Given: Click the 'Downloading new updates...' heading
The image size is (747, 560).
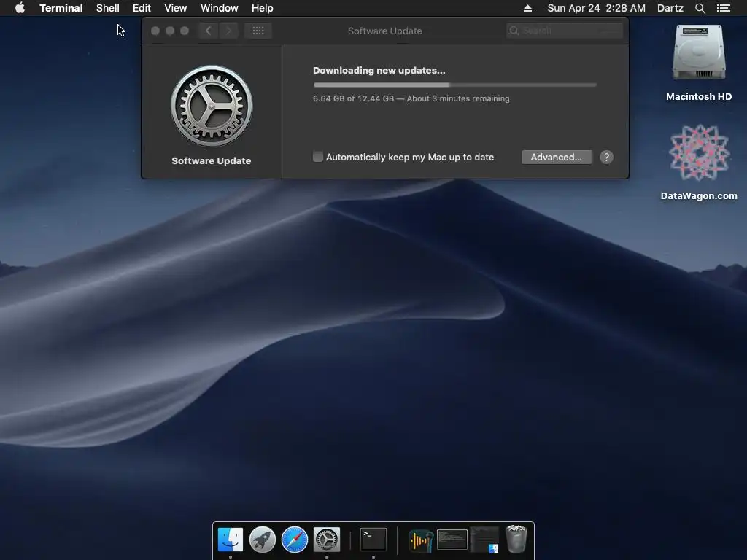Looking at the screenshot, I should 379,71.
